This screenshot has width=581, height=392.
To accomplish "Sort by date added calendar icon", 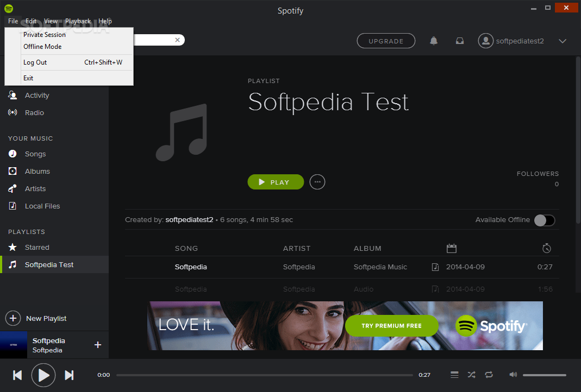I will pos(451,248).
